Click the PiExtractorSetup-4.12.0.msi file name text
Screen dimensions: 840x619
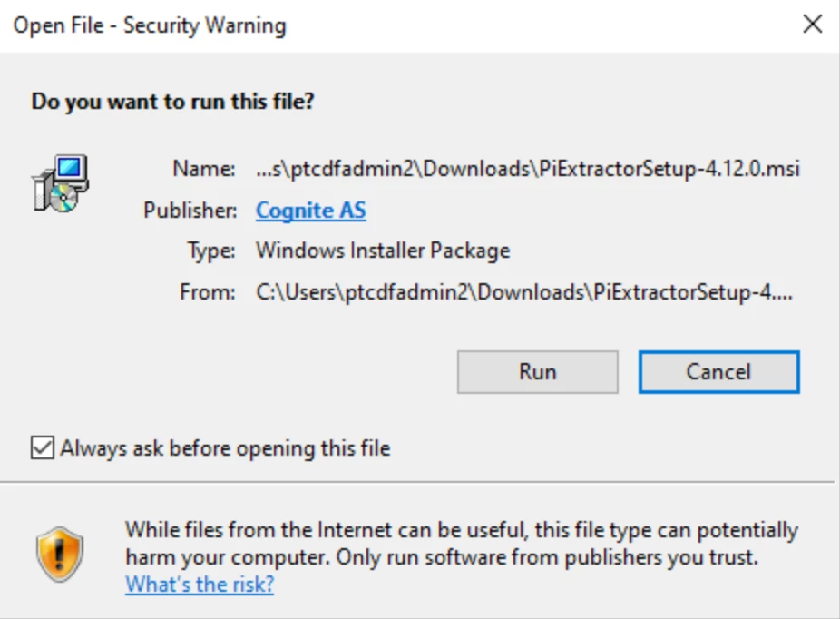(x=528, y=169)
